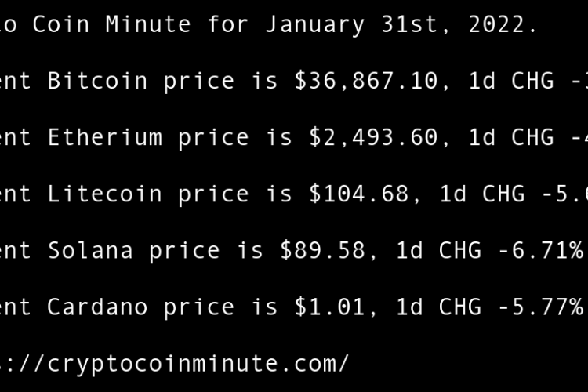Click the $36,867.10 Bitcoin price
The height and width of the screenshot is (392, 588).
click(367, 81)
